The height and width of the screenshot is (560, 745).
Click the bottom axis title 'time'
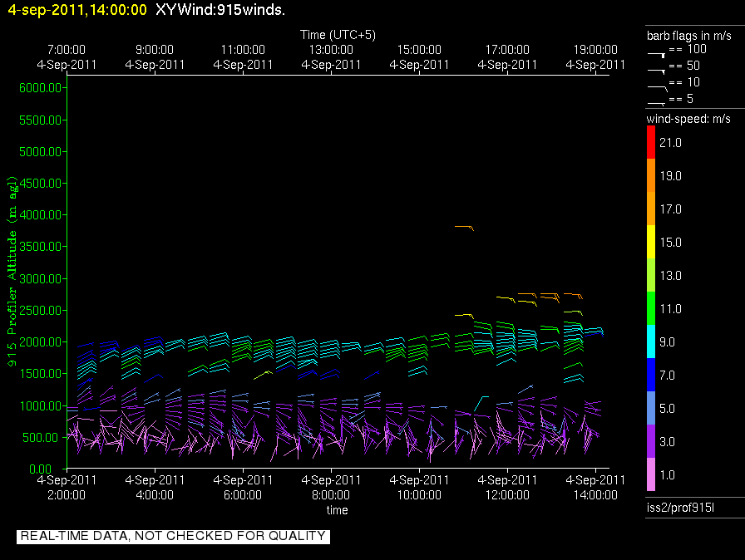pos(338,510)
